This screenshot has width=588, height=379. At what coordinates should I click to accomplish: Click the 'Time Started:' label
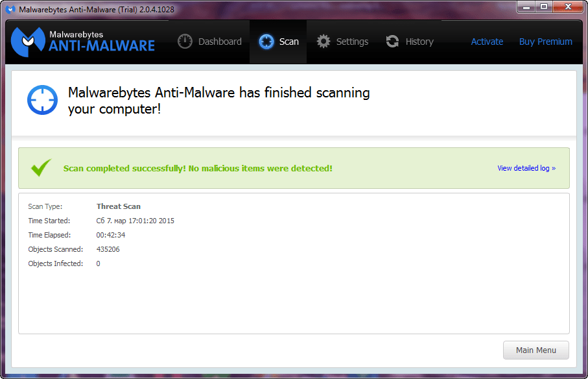(x=49, y=221)
